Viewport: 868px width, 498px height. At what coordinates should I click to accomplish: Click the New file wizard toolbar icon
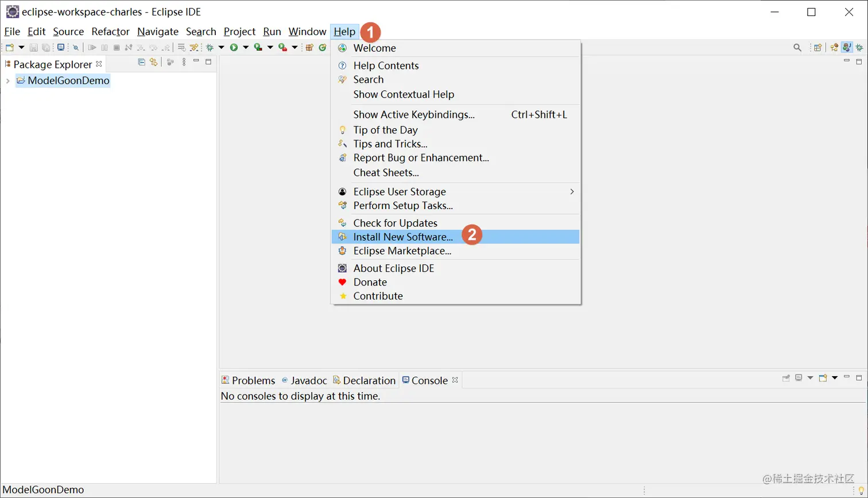[9, 48]
